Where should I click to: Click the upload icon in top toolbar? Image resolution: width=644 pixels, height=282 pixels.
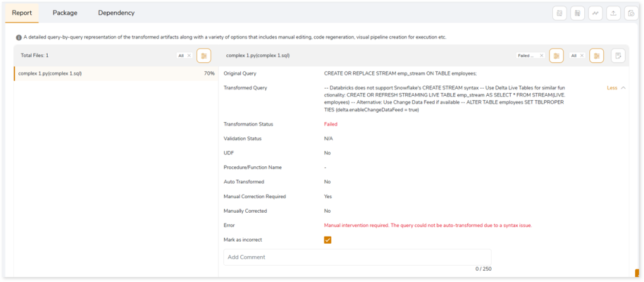pos(613,13)
